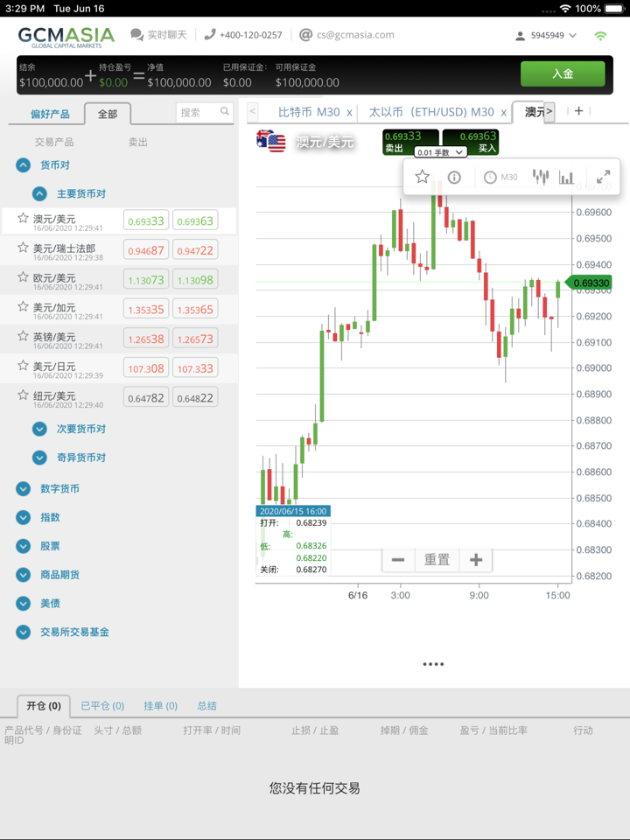Select the candlestick chart type icon
The height and width of the screenshot is (840, 630).
(541, 177)
